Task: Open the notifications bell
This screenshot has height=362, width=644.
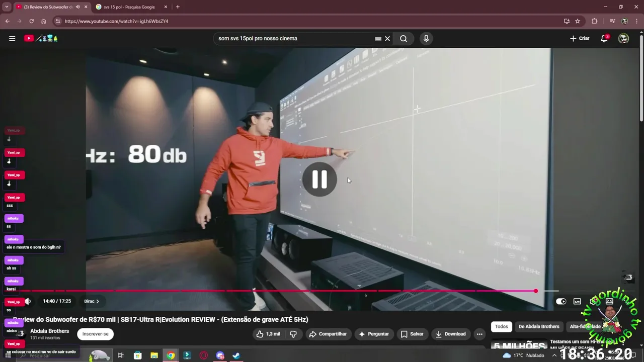Action: click(x=605, y=38)
